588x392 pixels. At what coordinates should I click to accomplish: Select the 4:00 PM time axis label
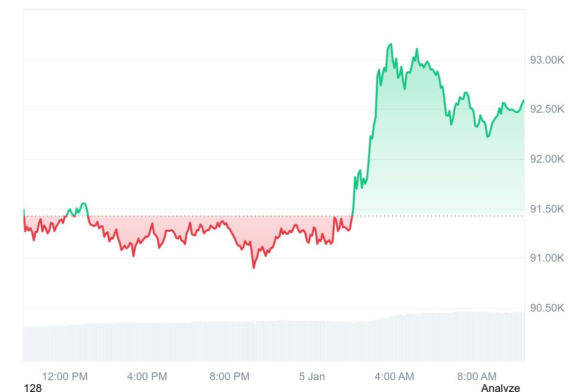pos(147,376)
